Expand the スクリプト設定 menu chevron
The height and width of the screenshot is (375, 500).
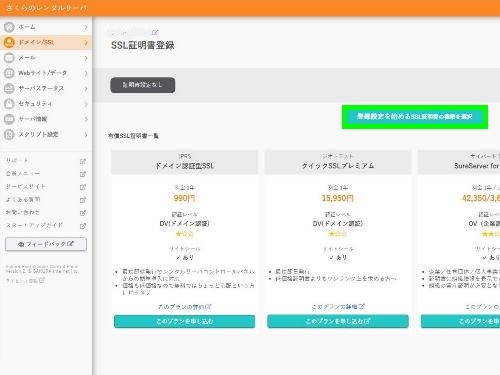[86, 135]
